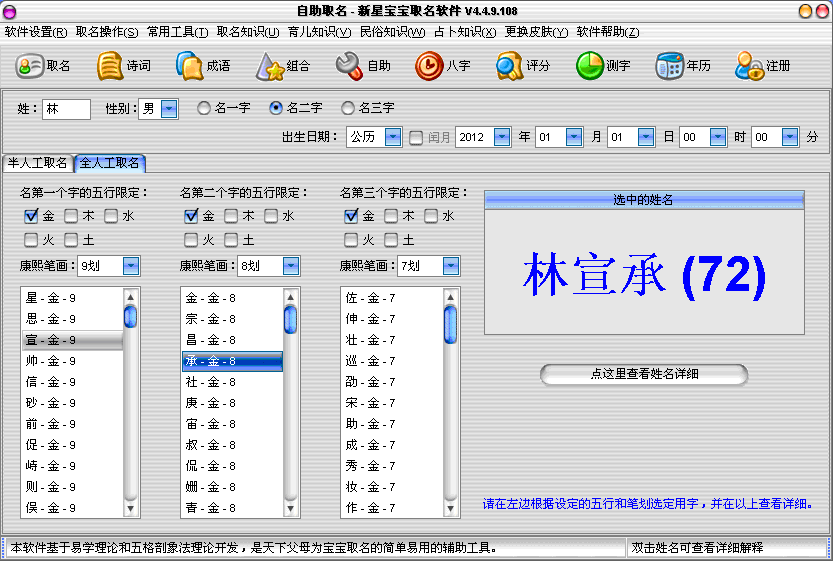The height and width of the screenshot is (561, 833).
Task: Expand the birth year 2012 dropdown
Action: [502, 137]
